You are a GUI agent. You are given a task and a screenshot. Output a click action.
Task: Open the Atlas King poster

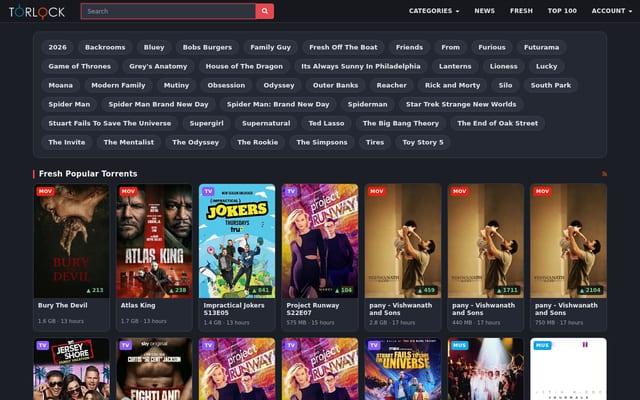coord(154,241)
